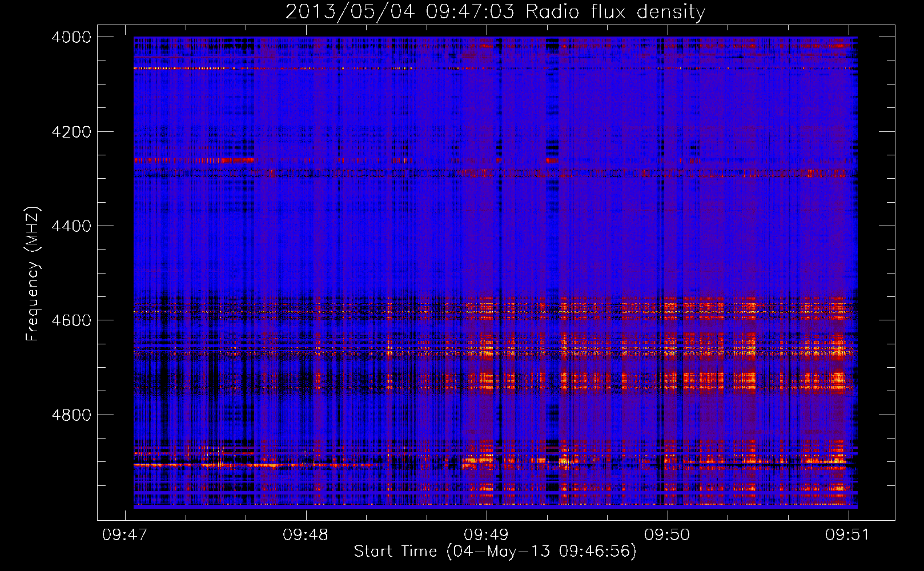
Task: Click the 4800 frequency tick label
Action: coord(71,415)
